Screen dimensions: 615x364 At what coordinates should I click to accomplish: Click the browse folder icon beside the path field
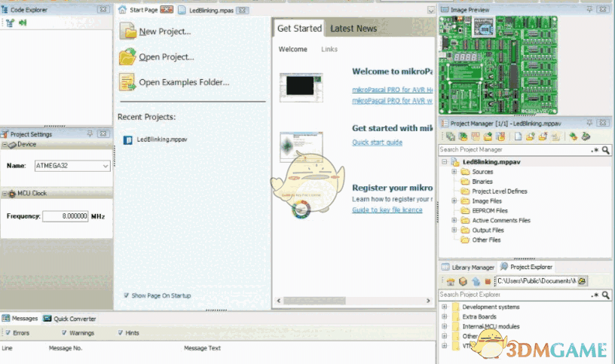(x=583, y=281)
